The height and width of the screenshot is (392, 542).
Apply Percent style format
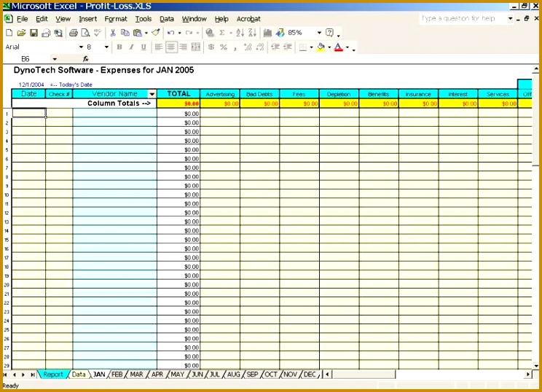(224, 47)
